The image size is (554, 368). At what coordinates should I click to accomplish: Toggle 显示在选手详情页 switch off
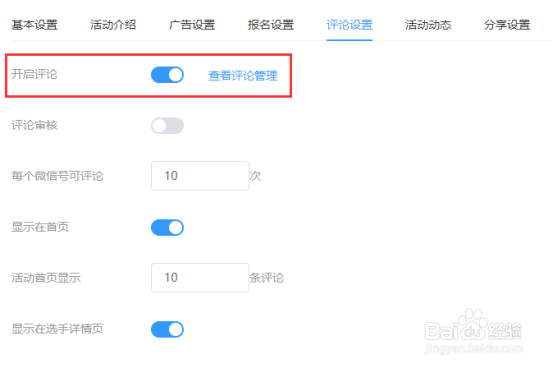pos(167,330)
